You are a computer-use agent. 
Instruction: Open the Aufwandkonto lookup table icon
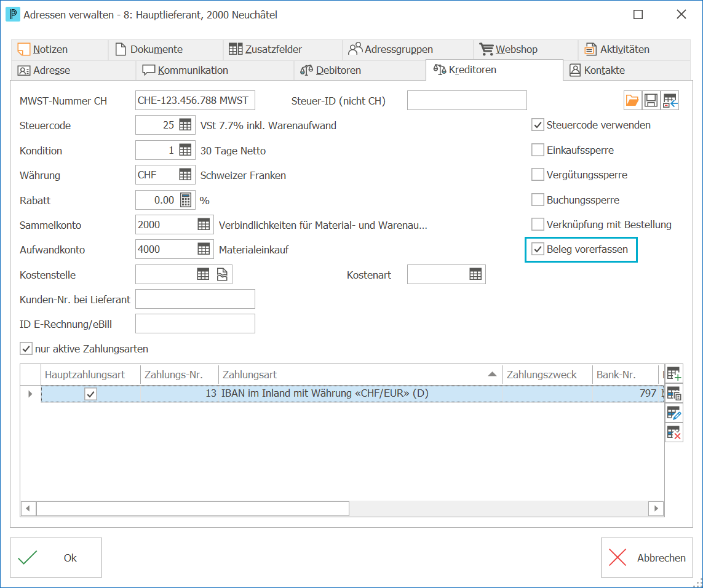pos(204,249)
